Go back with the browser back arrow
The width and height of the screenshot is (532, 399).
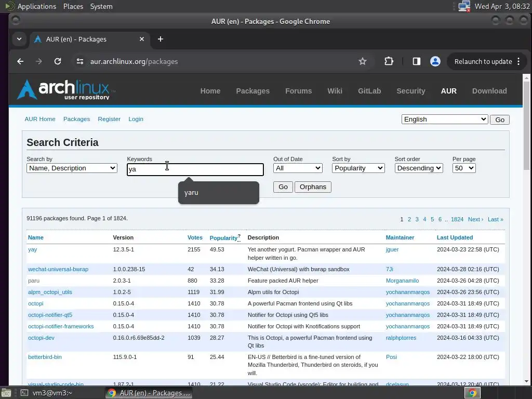click(x=20, y=61)
